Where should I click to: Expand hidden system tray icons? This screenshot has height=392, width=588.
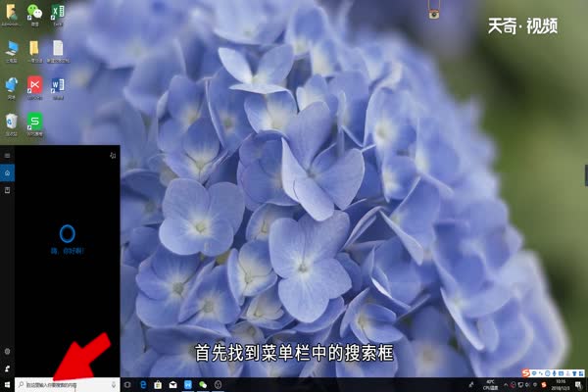coord(505,385)
